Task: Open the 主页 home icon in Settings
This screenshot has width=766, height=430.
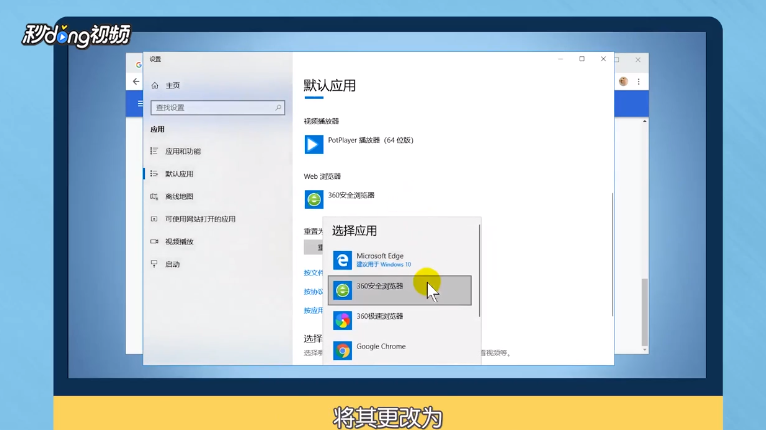Action: (x=155, y=86)
